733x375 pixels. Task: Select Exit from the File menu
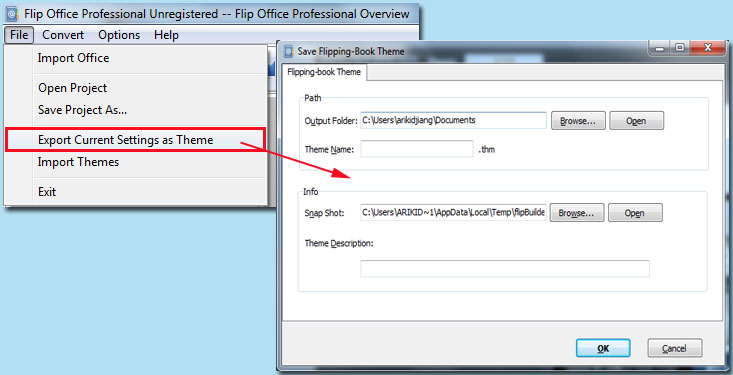click(x=136, y=192)
